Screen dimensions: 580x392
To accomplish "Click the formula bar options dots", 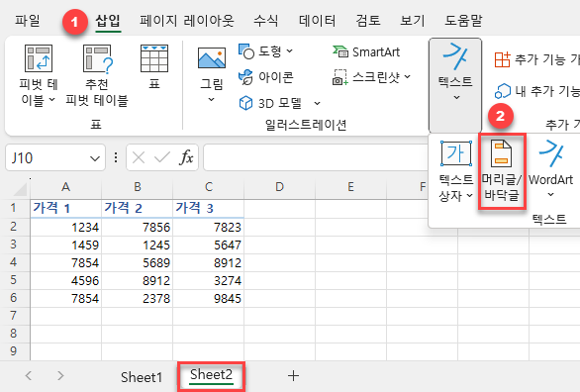I will pyautogui.click(x=116, y=158).
